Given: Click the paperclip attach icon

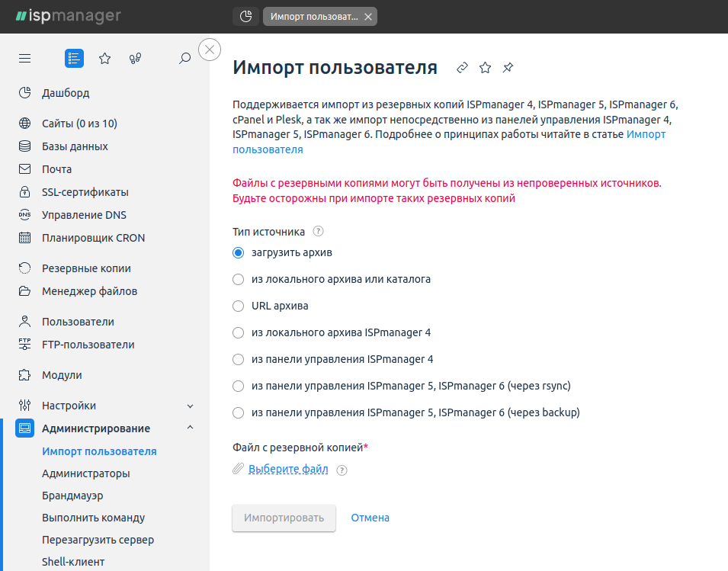Looking at the screenshot, I should click(x=238, y=469).
